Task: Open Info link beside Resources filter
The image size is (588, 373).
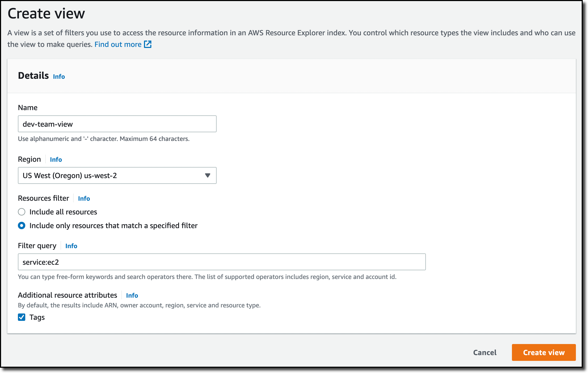Action: pos(84,198)
